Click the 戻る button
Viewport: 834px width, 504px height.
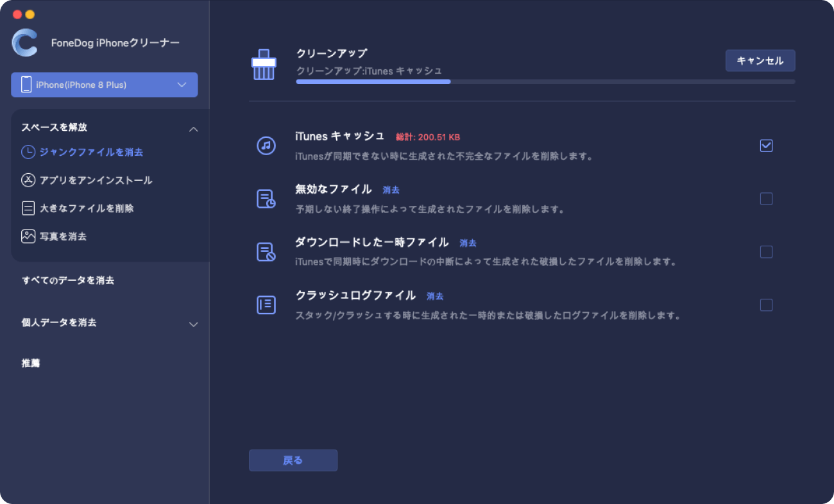293,460
